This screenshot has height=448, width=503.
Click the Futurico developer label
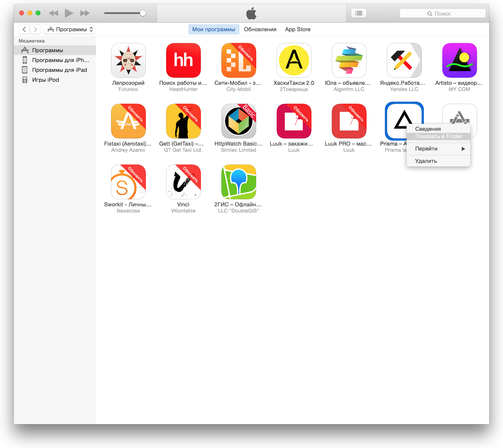click(128, 89)
